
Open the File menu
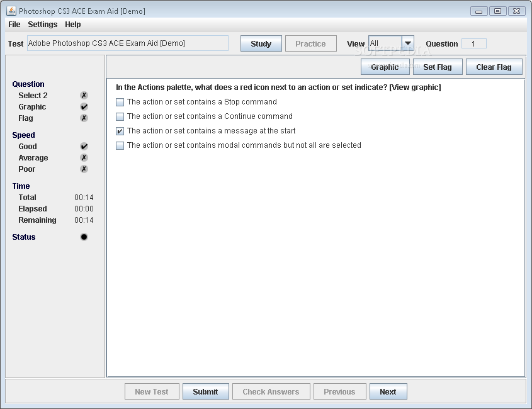coord(14,25)
